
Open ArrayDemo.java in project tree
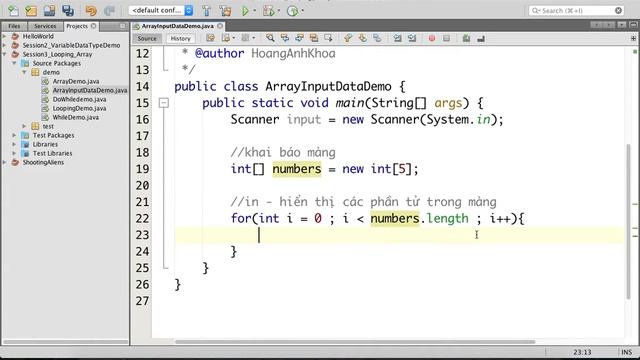click(76, 81)
